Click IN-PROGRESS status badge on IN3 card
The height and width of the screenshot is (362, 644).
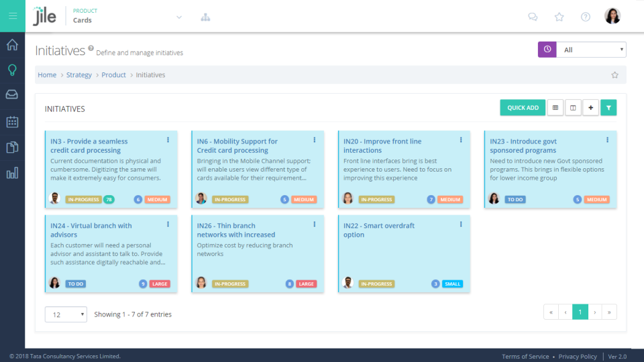pos(83,200)
